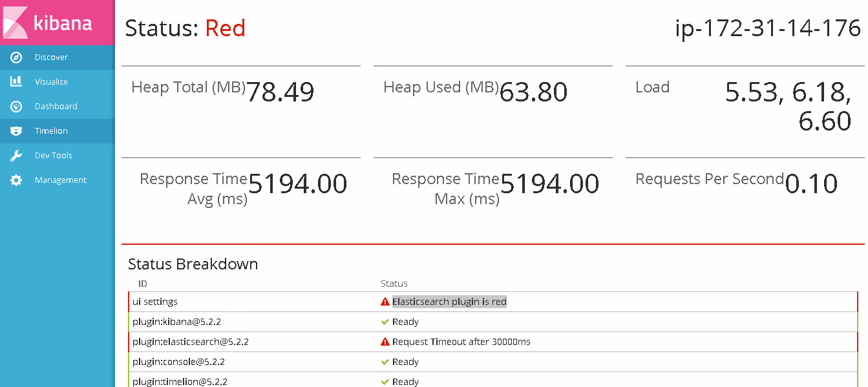868x387 pixels.
Task: Click the ui settings red warning icon
Action: (x=385, y=302)
